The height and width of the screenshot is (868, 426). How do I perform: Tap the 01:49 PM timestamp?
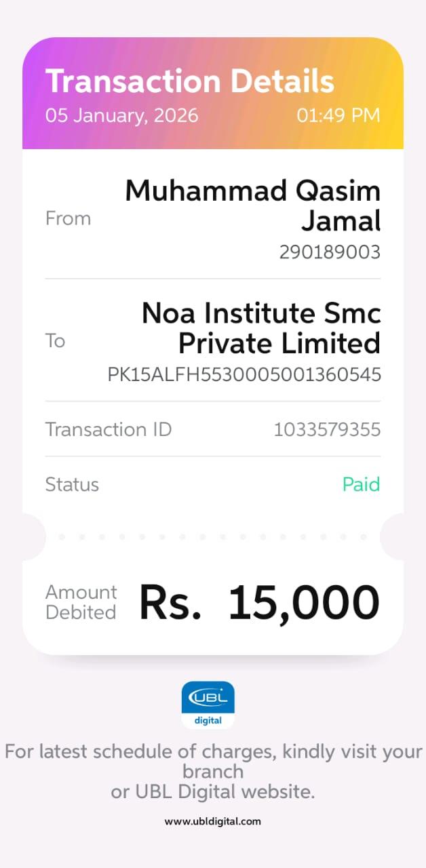338,115
